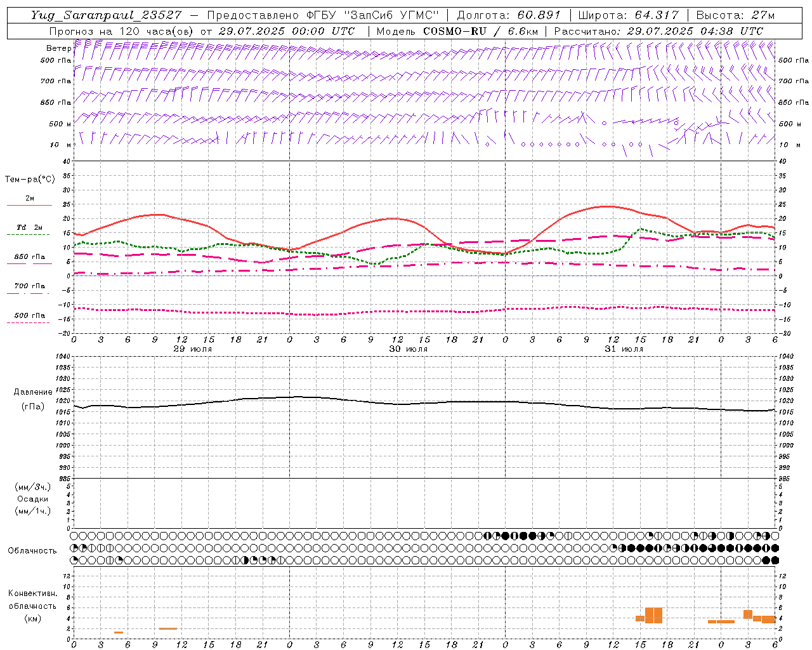Select the 31 июля date label
The image size is (812, 650).
pos(624,349)
